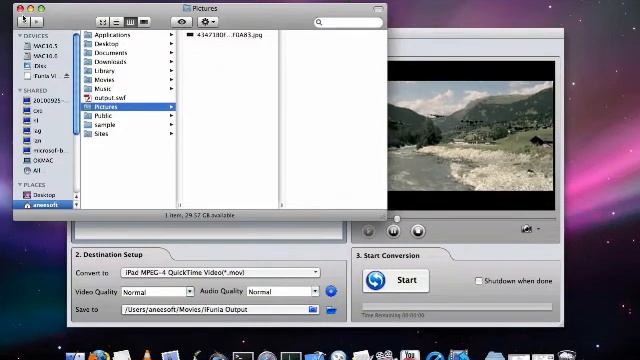This screenshot has height=360, width=640.
Task: Switch to 3. Start Conversion tab
Action: pyautogui.click(x=387, y=256)
